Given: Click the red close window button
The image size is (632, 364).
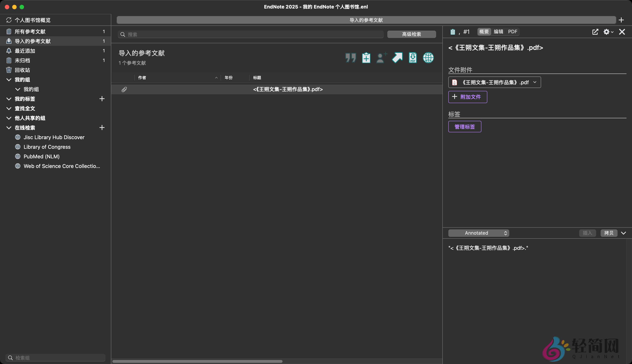Looking at the screenshot, I should coord(7,7).
